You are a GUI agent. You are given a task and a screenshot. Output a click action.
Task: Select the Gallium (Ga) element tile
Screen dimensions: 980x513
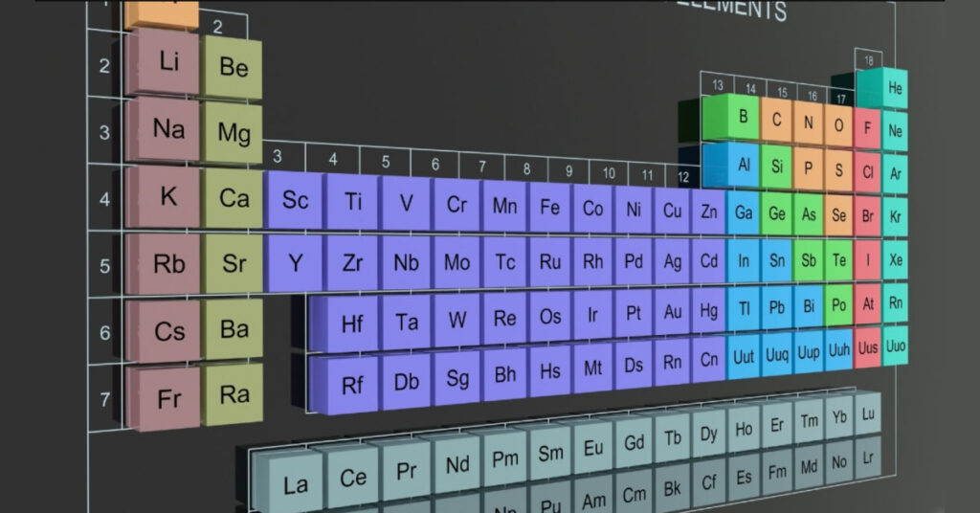click(x=743, y=213)
